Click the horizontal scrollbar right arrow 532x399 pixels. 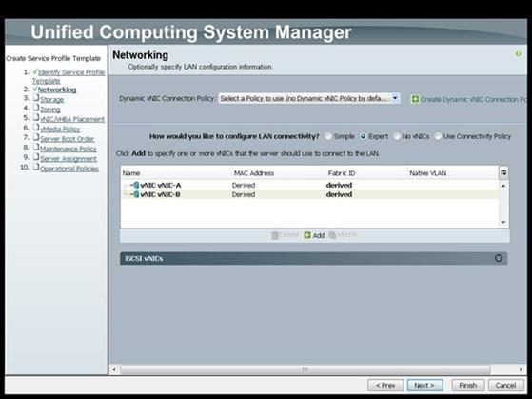coord(521,369)
